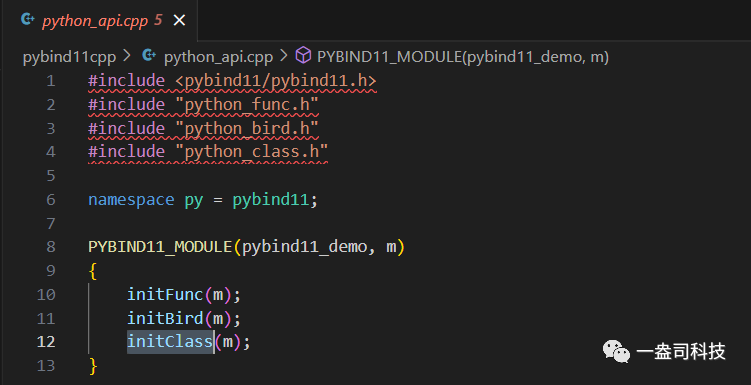Click the pybind11 identifier on line 6

(x=271, y=199)
